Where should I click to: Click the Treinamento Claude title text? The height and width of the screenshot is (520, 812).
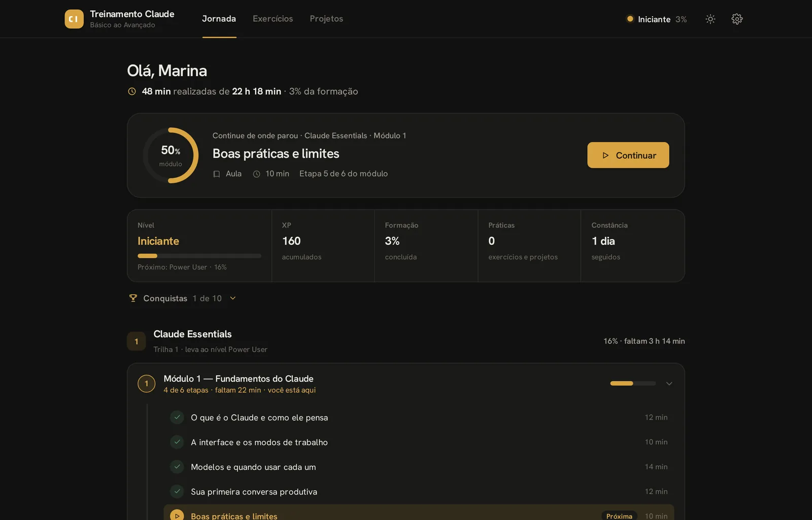pyautogui.click(x=132, y=14)
